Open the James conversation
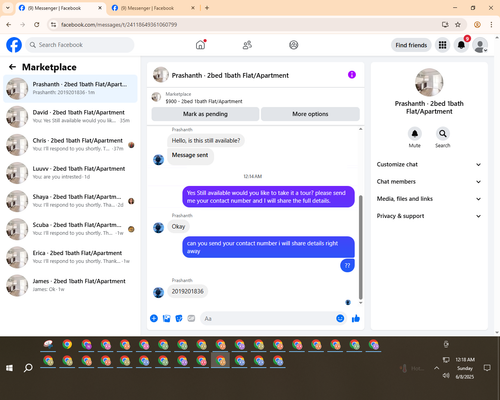 (x=70, y=285)
